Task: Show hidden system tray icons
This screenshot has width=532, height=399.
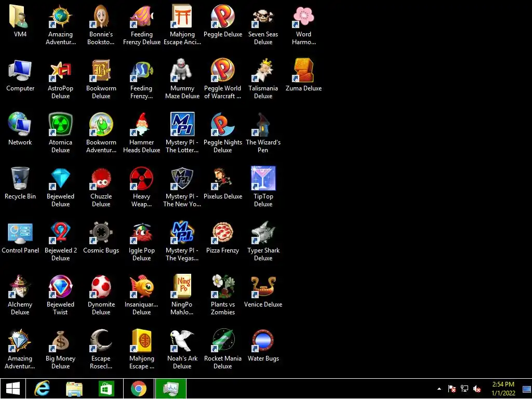Action: pos(440,389)
